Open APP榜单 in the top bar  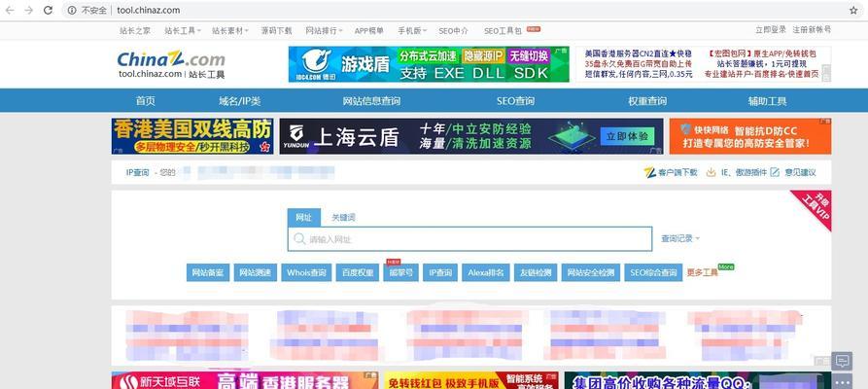[x=368, y=31]
